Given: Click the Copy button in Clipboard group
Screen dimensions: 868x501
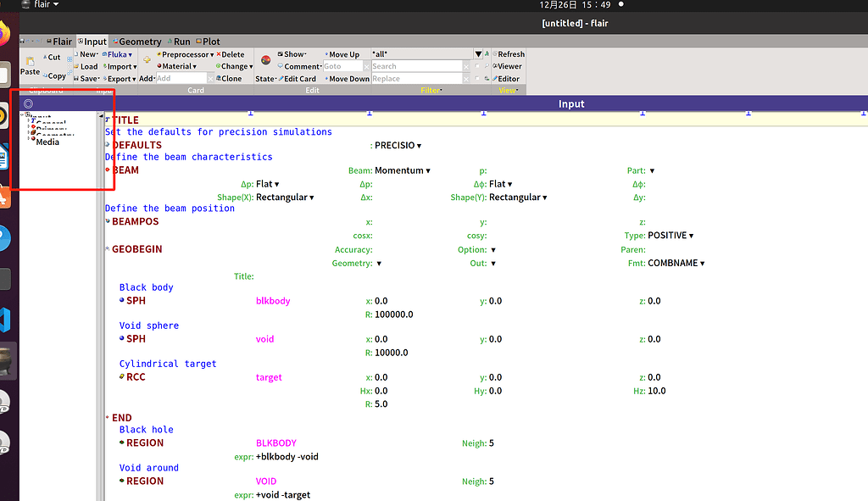Looking at the screenshot, I should click(x=53, y=75).
